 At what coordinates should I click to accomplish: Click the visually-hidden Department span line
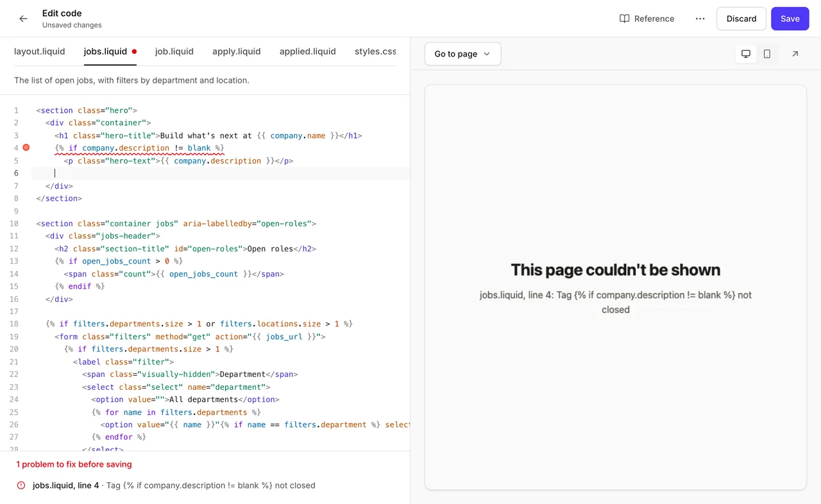190,374
